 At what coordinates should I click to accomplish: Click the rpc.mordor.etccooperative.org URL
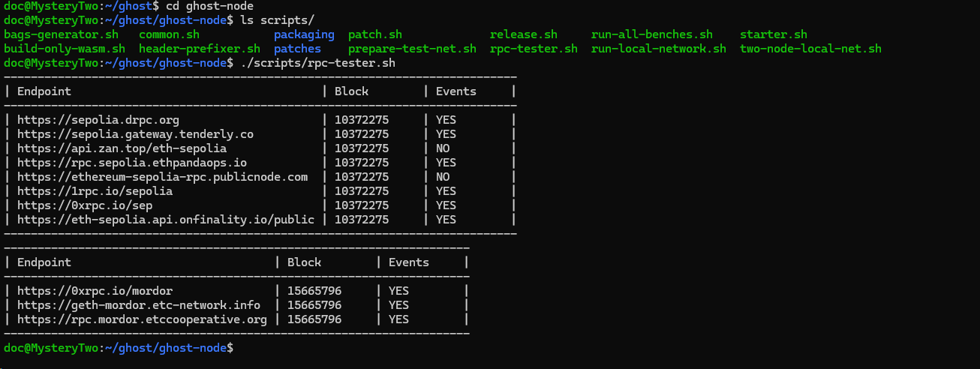point(142,319)
